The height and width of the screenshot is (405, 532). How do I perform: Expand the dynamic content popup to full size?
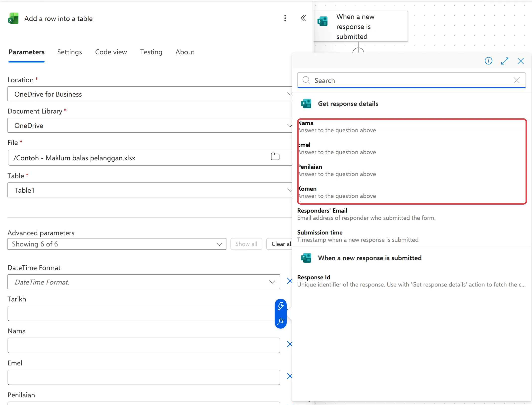(x=505, y=61)
